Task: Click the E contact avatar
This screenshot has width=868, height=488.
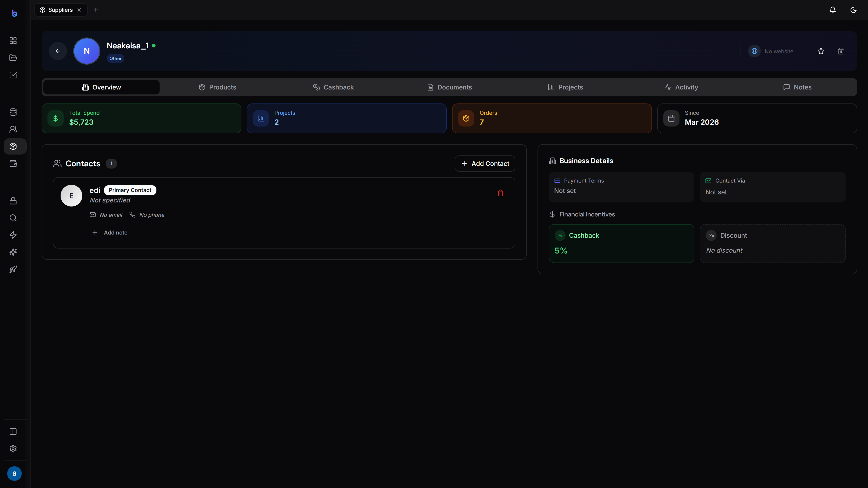Action: 71,196
